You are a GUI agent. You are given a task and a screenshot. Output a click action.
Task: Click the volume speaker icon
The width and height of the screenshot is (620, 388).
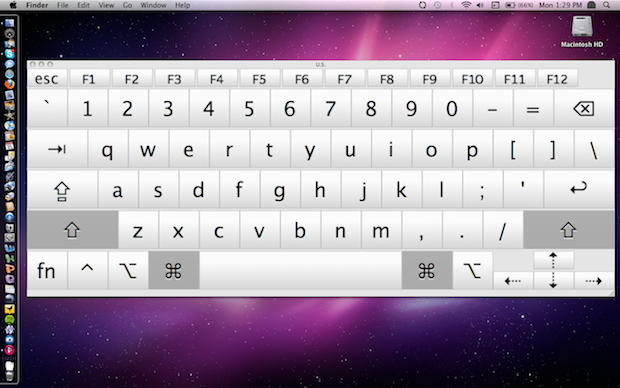click(x=480, y=5)
